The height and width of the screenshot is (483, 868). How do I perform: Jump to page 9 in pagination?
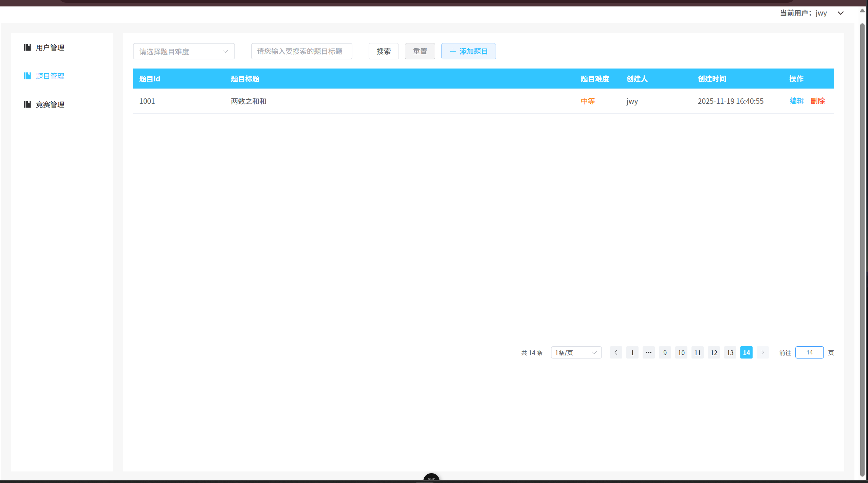point(665,352)
